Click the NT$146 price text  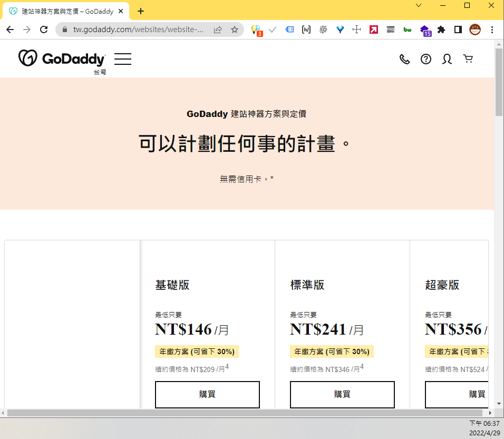click(183, 329)
